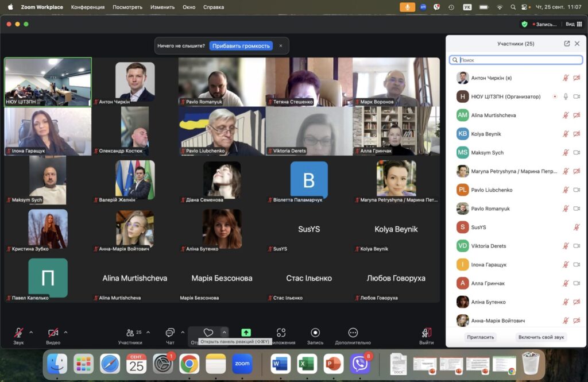Open Google Chrome from the Dock
This screenshot has height=382, width=588.
tap(189, 364)
